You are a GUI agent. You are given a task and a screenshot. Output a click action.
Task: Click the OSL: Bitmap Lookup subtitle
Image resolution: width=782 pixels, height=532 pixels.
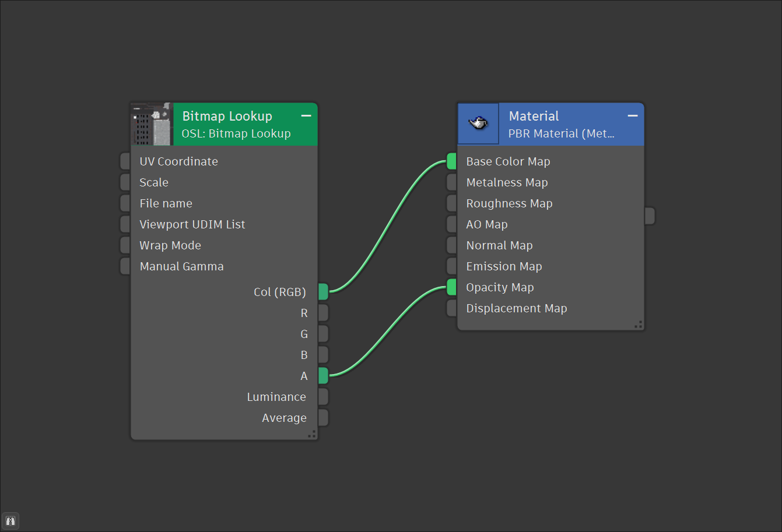tap(236, 133)
